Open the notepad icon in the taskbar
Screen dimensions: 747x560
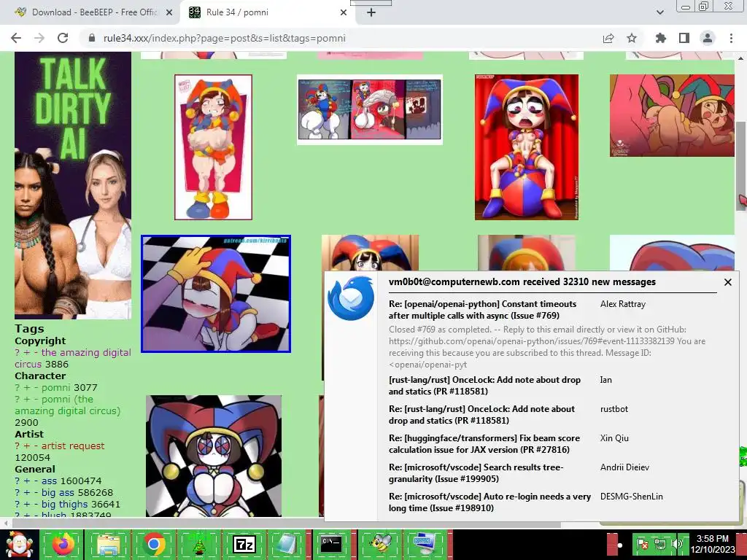(x=287, y=544)
